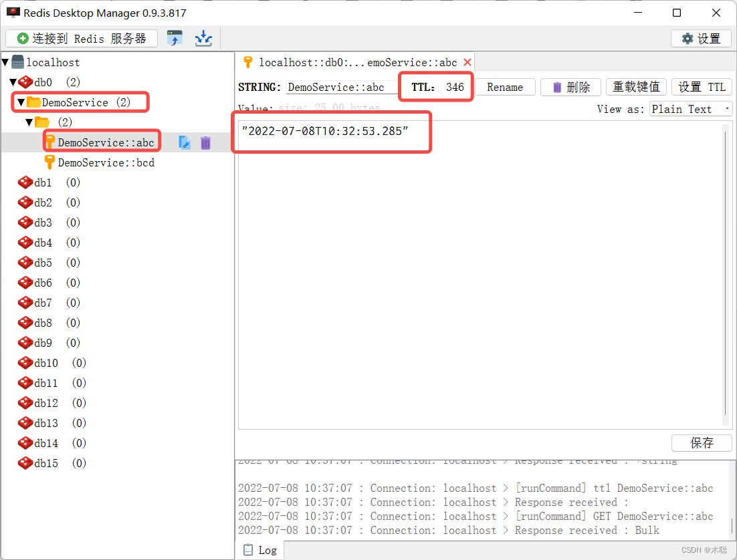Click the localhost server icon

(x=18, y=62)
